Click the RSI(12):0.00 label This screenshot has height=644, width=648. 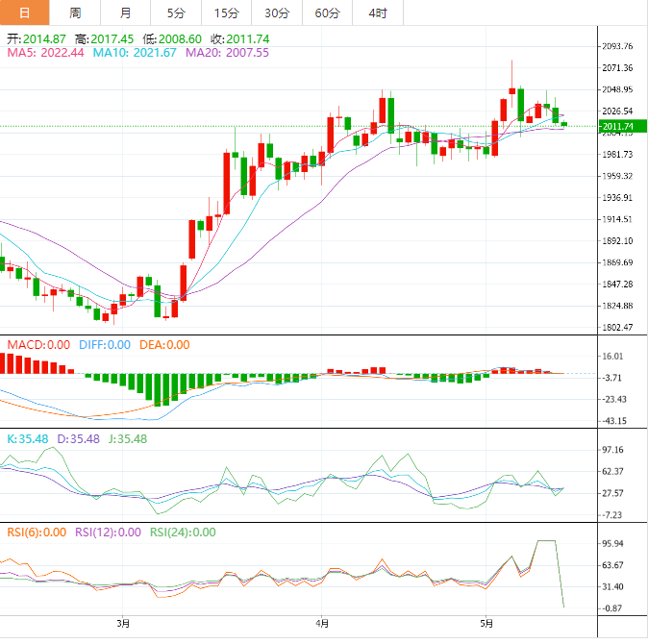pos(108,533)
